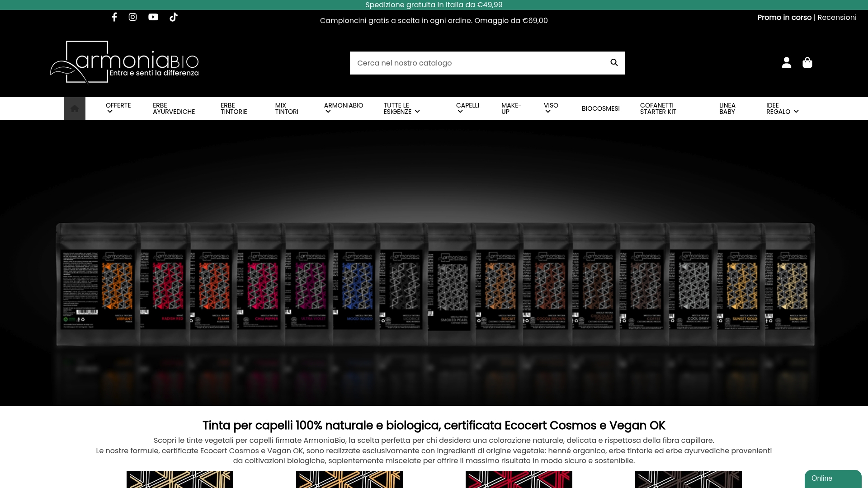The height and width of the screenshot is (488, 868).
Task: Open the ERBE AYURVEDICHE menu
Action: (x=174, y=108)
